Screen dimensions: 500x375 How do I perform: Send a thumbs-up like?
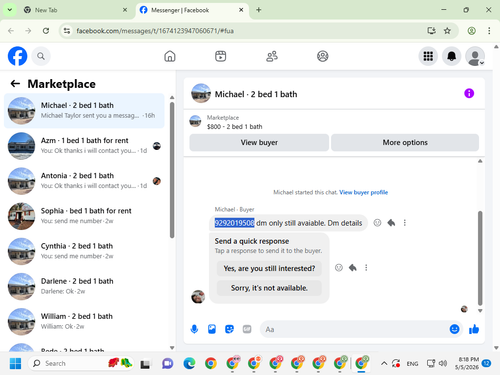coord(474,329)
